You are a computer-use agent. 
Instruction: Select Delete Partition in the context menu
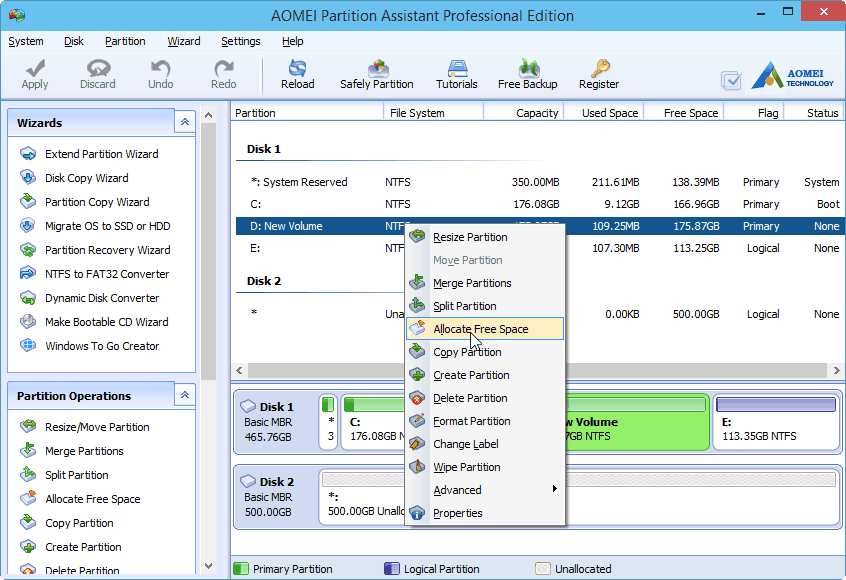485,398
